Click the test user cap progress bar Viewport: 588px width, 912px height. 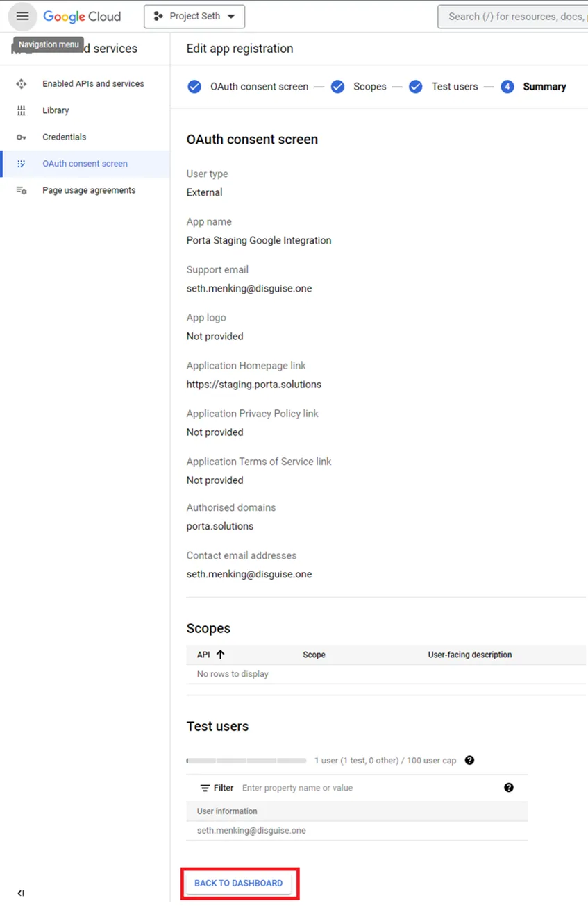point(246,760)
